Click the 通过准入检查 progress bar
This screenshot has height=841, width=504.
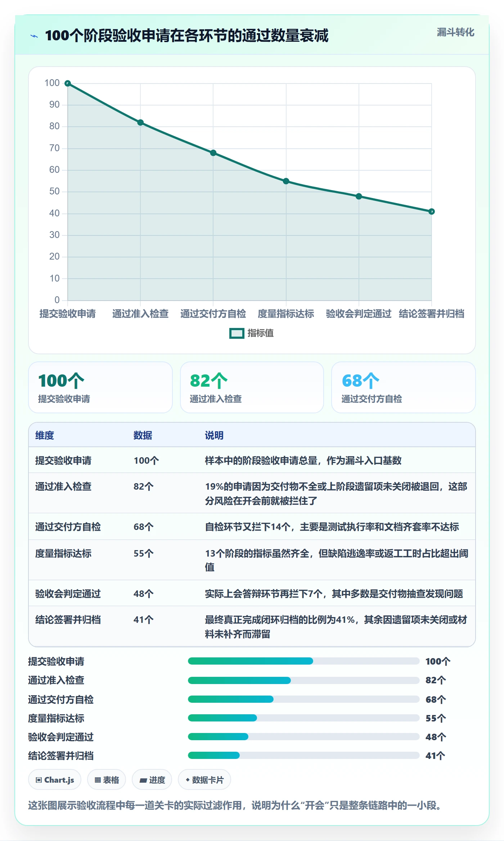coord(304,680)
